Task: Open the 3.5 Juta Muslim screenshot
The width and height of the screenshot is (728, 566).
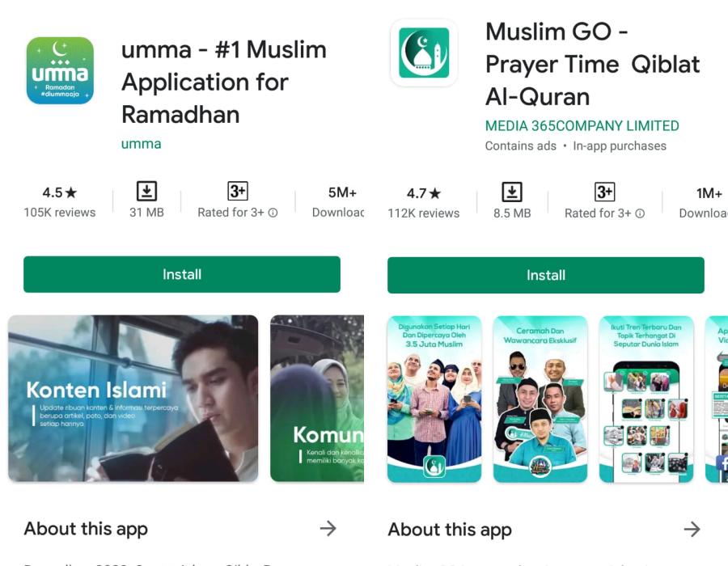Action: [x=434, y=399]
